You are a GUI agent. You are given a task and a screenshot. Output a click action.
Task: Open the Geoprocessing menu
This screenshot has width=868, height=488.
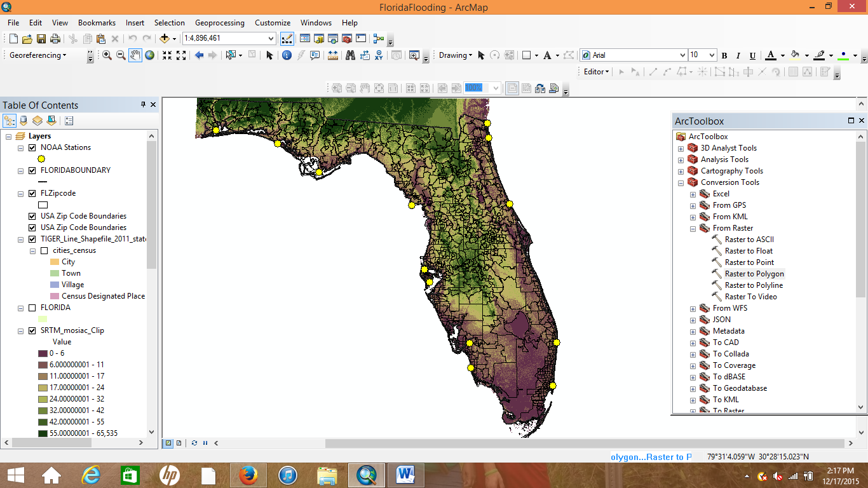click(220, 23)
